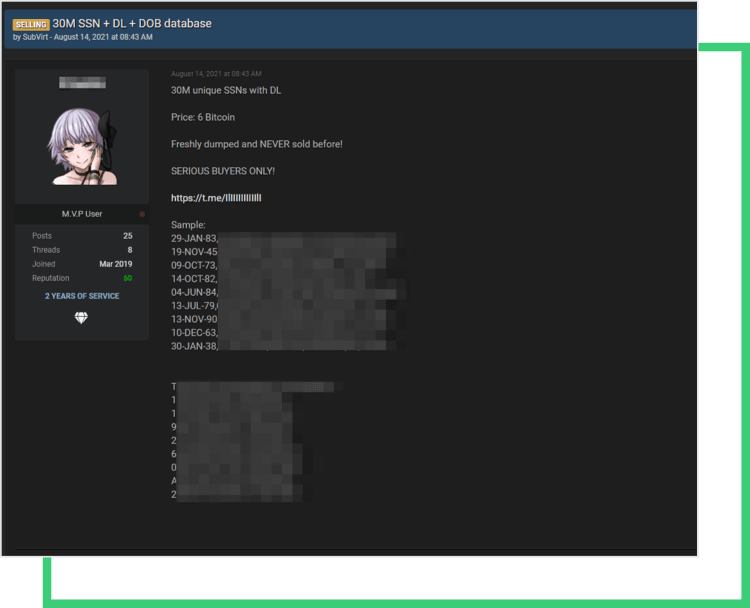Click the status dot beside M.V.P User
This screenshot has height=608, width=750.
pos(142,214)
